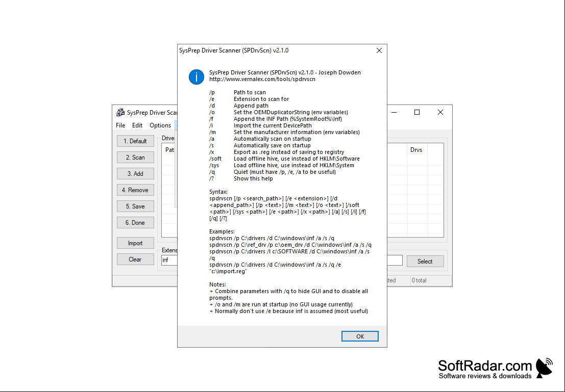Click the Clear button in main window
Viewport: 565px width, 392px height.
(135, 259)
